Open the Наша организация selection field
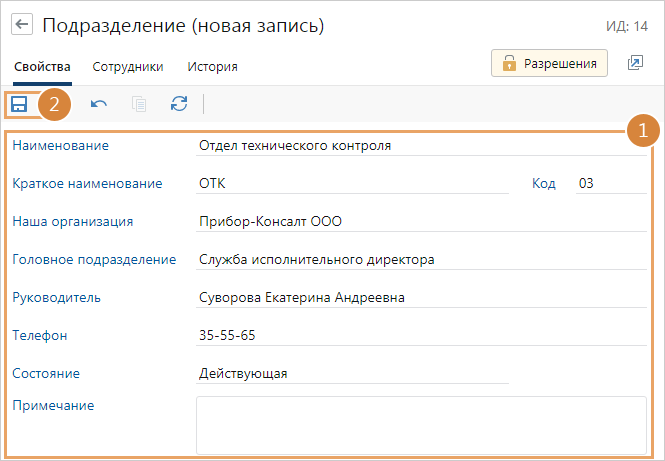665x461 pixels. coord(420,222)
